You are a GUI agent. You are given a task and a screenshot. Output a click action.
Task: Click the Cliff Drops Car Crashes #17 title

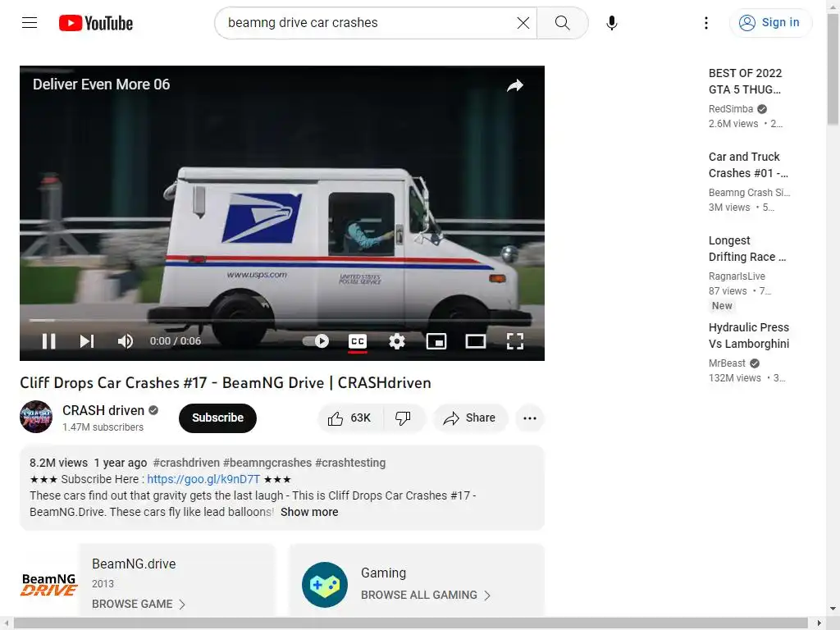pyautogui.click(x=226, y=383)
